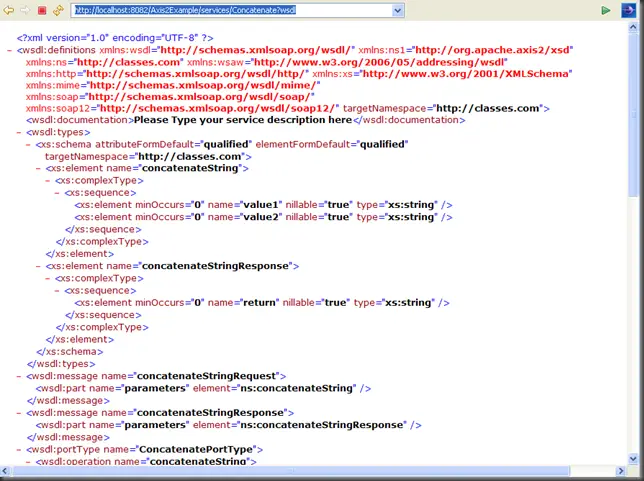The width and height of the screenshot is (644, 481).
Task: Click the closing </wsdl:types> tag
Action: (x=61, y=364)
